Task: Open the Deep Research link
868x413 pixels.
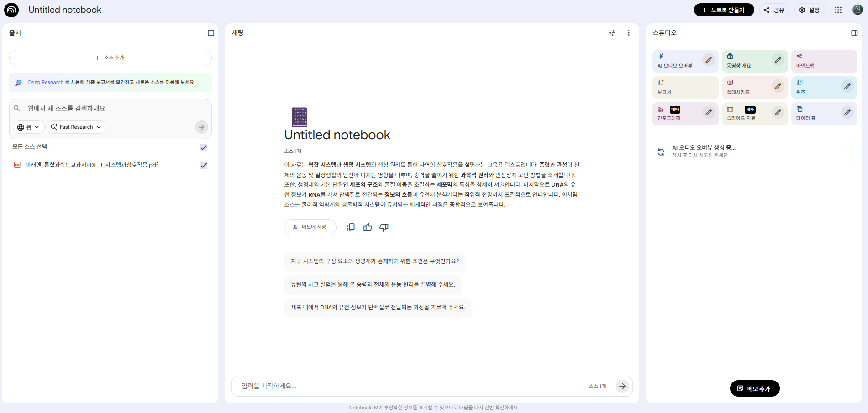Action: click(45, 82)
